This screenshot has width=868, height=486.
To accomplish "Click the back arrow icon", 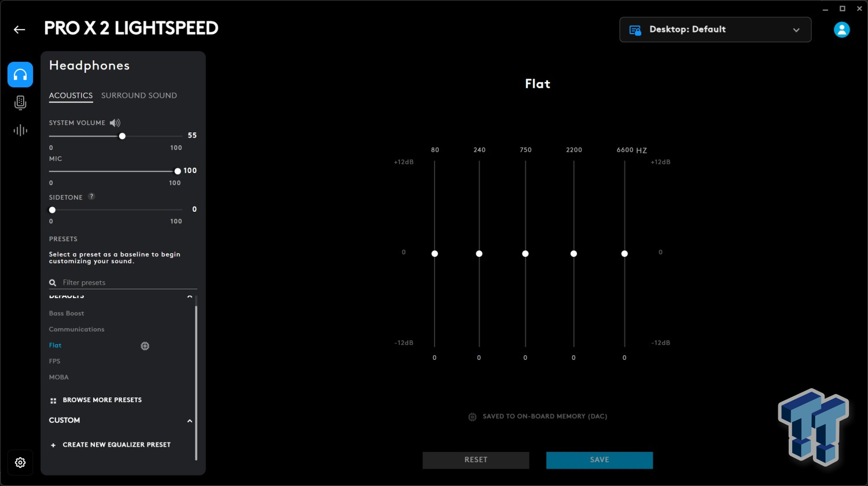I will coord(20,30).
